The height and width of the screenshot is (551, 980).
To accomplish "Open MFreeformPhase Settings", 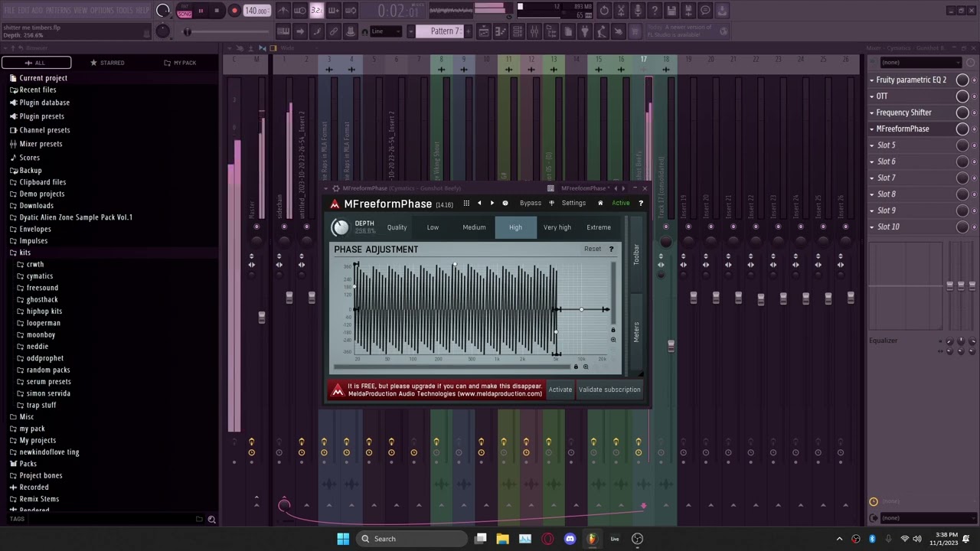I will pyautogui.click(x=573, y=204).
